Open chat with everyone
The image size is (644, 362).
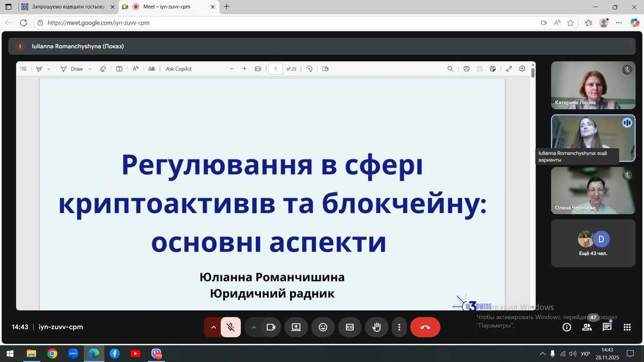[x=607, y=327]
